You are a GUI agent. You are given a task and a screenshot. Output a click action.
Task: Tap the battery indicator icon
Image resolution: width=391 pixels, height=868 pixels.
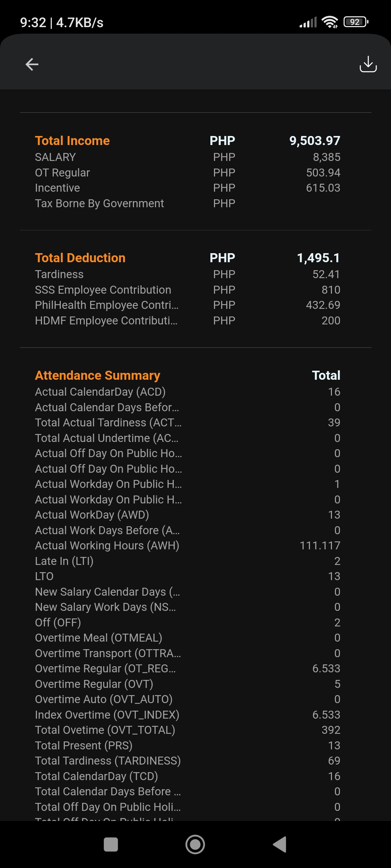356,22
